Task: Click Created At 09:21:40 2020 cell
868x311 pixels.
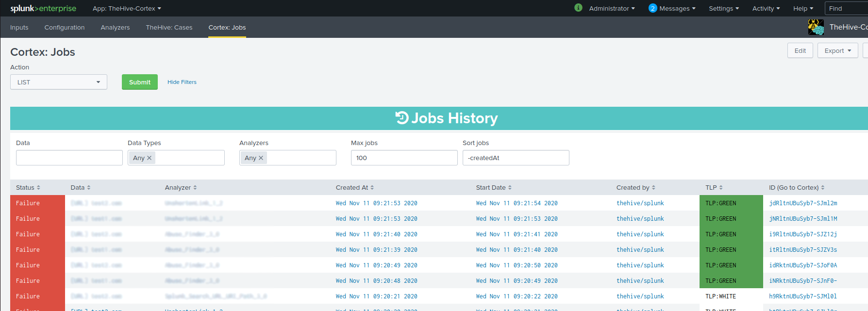Action: (376, 234)
